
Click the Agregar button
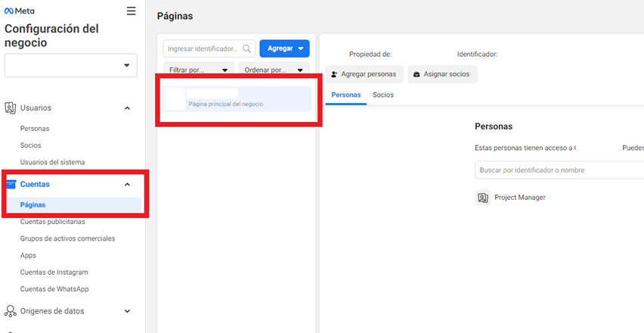284,48
